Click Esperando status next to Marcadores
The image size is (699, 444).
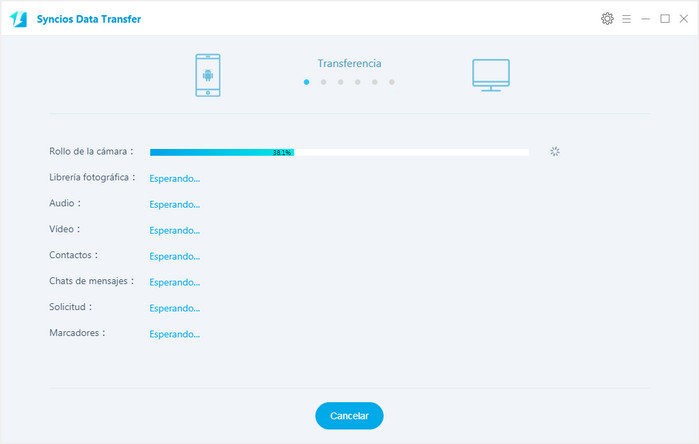point(175,334)
